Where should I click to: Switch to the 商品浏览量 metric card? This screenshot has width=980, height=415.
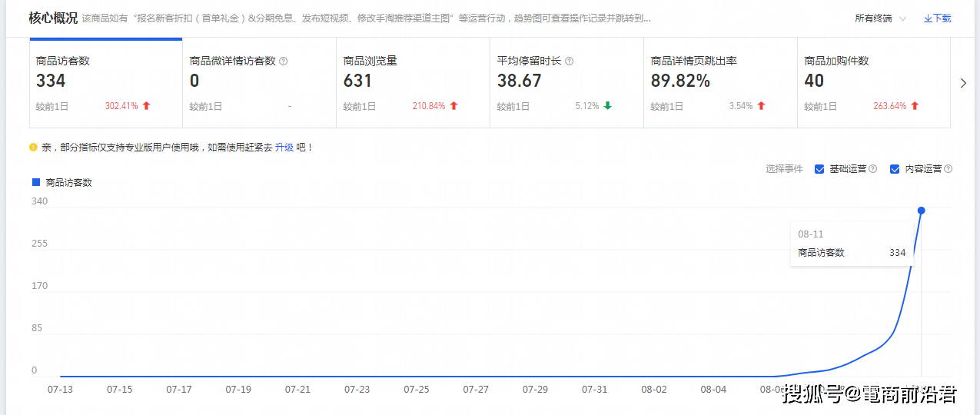(413, 83)
